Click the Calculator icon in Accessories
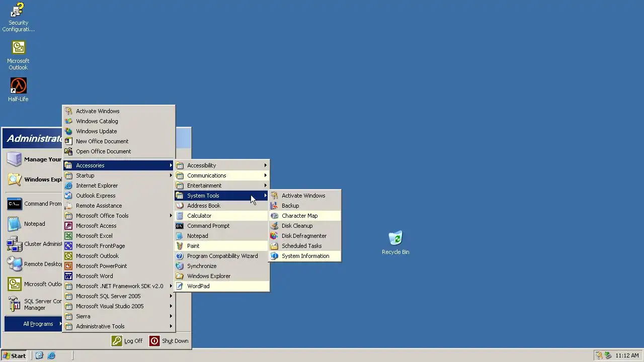This screenshot has height=362, width=644. pyautogui.click(x=180, y=216)
